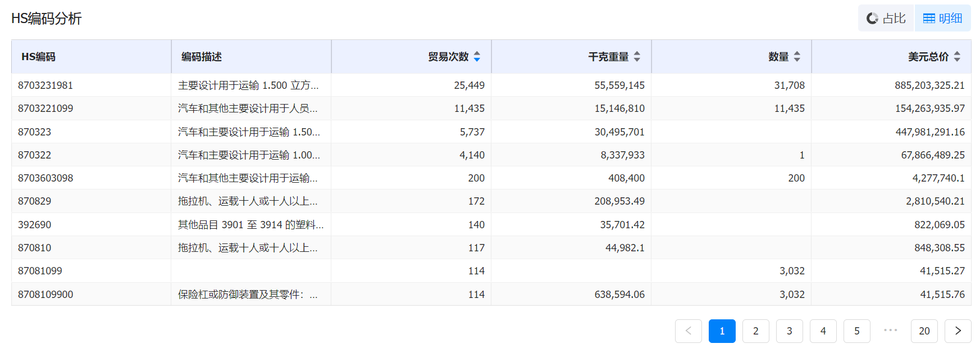Sort by 千克重量 column arrows
980x348 pixels.
[x=637, y=57]
